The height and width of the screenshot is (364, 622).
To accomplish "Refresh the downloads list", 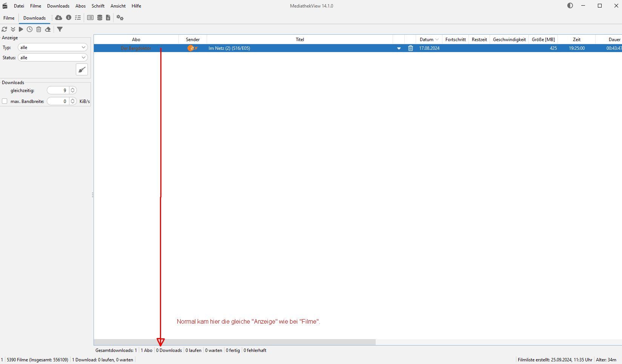I will (x=5, y=29).
